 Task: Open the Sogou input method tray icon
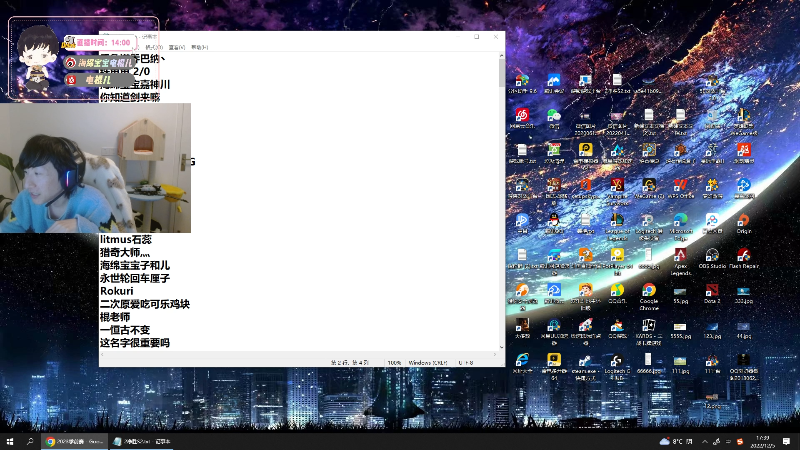pos(740,441)
